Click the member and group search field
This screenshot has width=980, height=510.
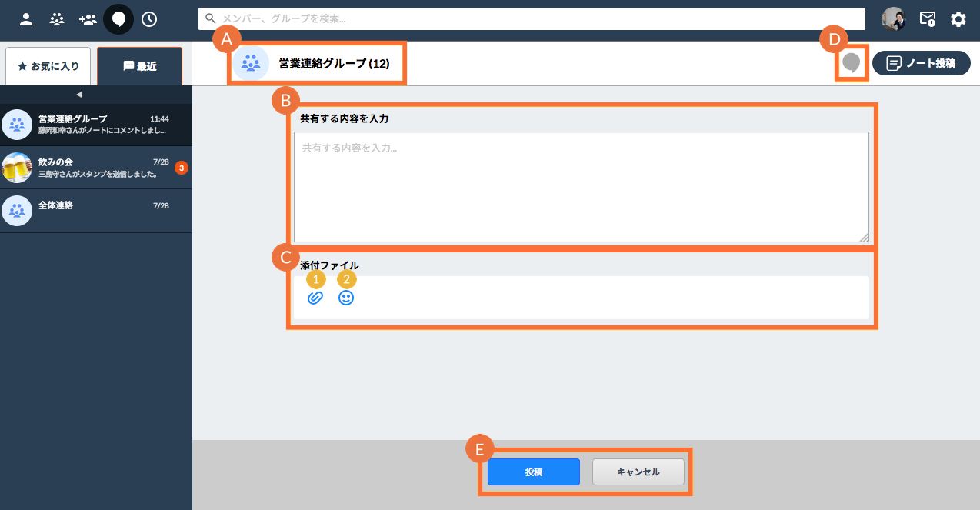tap(531, 18)
